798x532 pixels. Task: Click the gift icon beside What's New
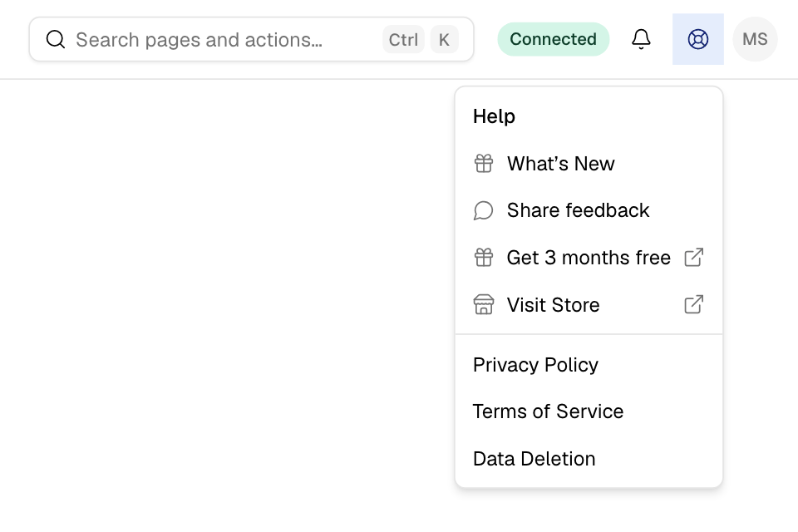(x=484, y=164)
